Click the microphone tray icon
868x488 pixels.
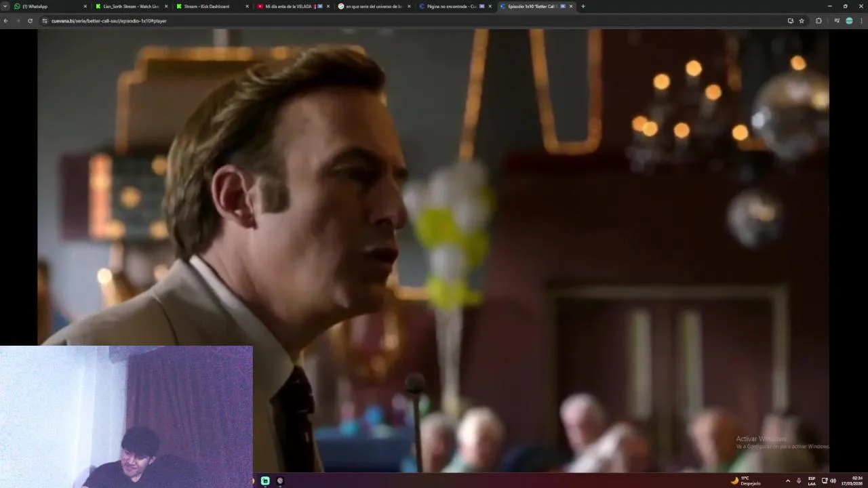[x=799, y=481]
